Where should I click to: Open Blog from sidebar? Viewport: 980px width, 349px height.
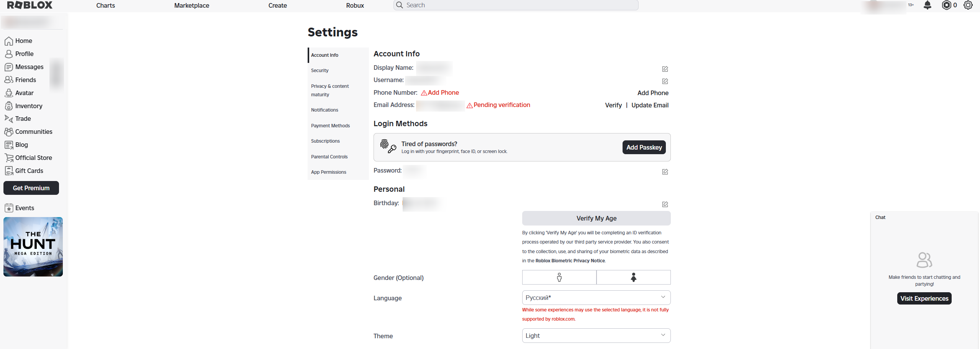(x=16, y=145)
